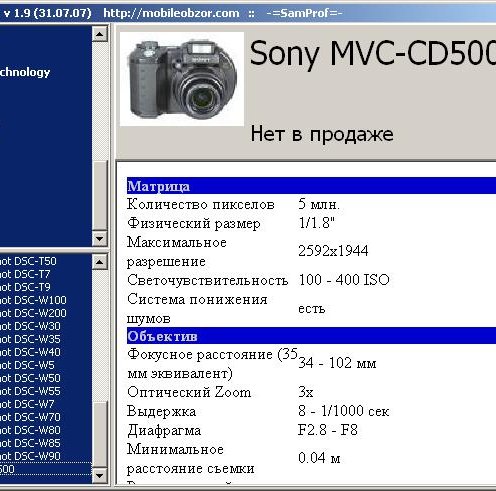
Task: Click the '5 млн.' pixel count value
Action: click(x=319, y=204)
